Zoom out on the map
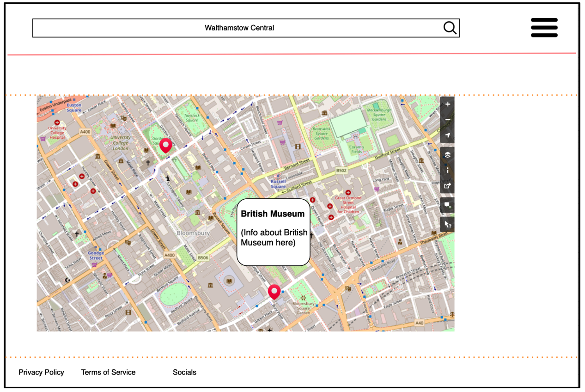The height and width of the screenshot is (392, 585). tap(447, 120)
